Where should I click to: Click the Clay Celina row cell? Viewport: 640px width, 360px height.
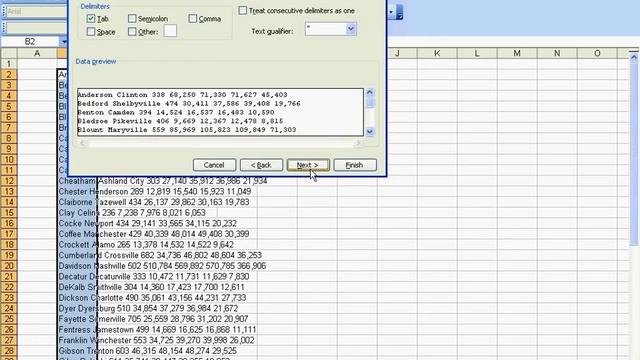click(x=77, y=213)
